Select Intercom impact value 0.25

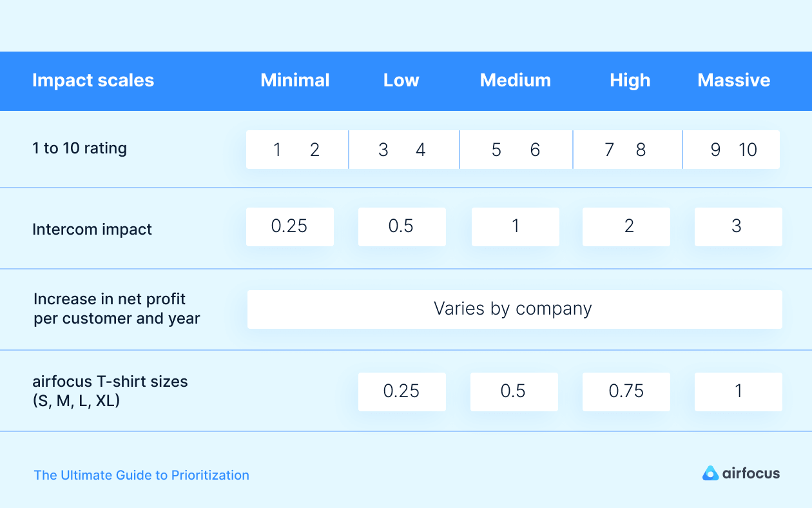(x=289, y=226)
